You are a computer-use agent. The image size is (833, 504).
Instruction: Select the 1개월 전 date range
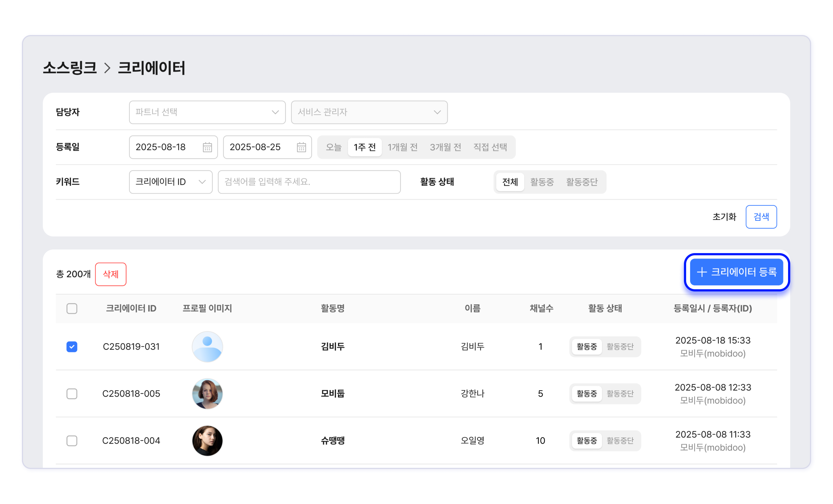(402, 147)
